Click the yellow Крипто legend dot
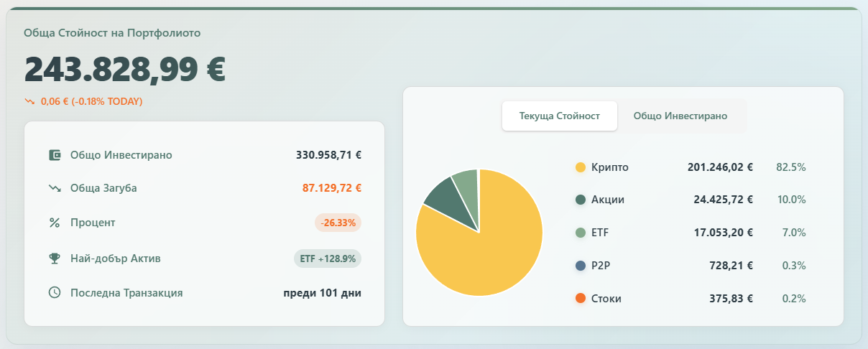The image size is (868, 349). 581,167
